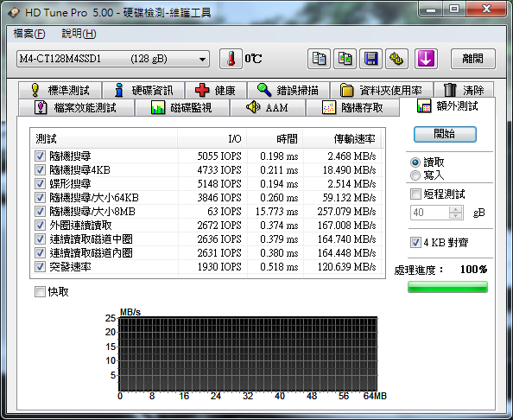Open the 檔案(F) menu
513x420 pixels.
click(x=29, y=34)
